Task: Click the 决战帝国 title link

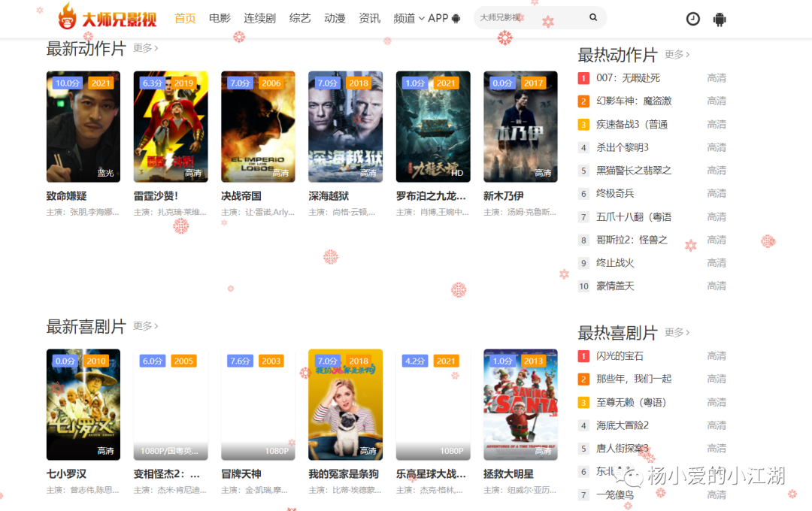Action: (241, 196)
